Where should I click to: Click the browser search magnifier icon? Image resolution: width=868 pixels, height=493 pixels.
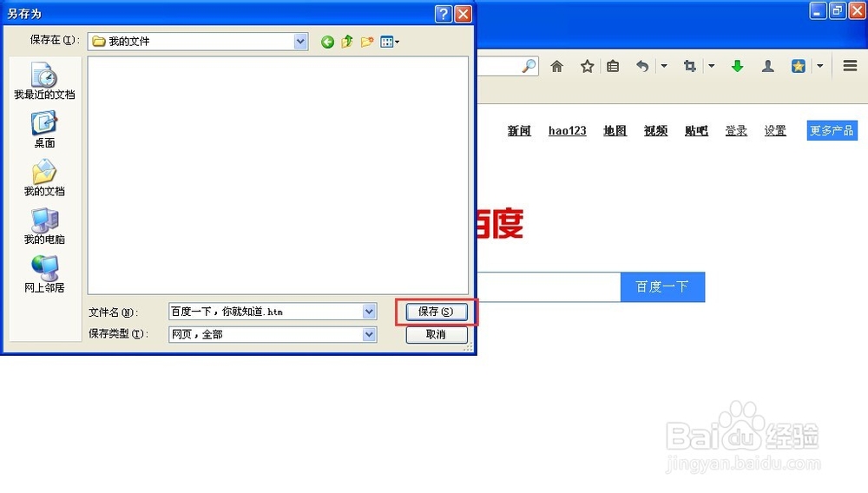point(529,66)
